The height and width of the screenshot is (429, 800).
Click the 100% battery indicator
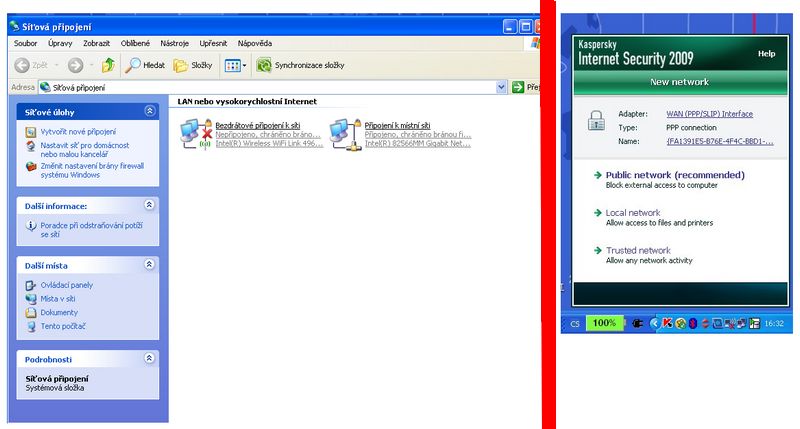point(605,323)
